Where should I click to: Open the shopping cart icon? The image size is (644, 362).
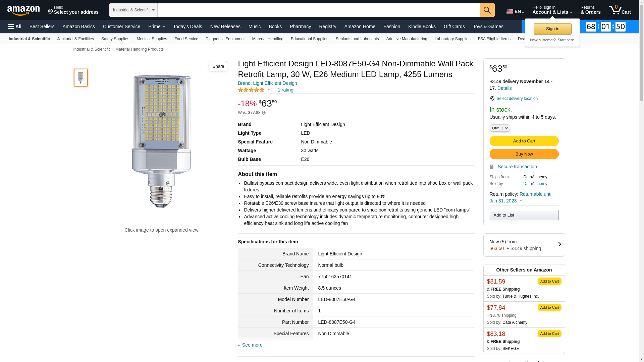620,10
